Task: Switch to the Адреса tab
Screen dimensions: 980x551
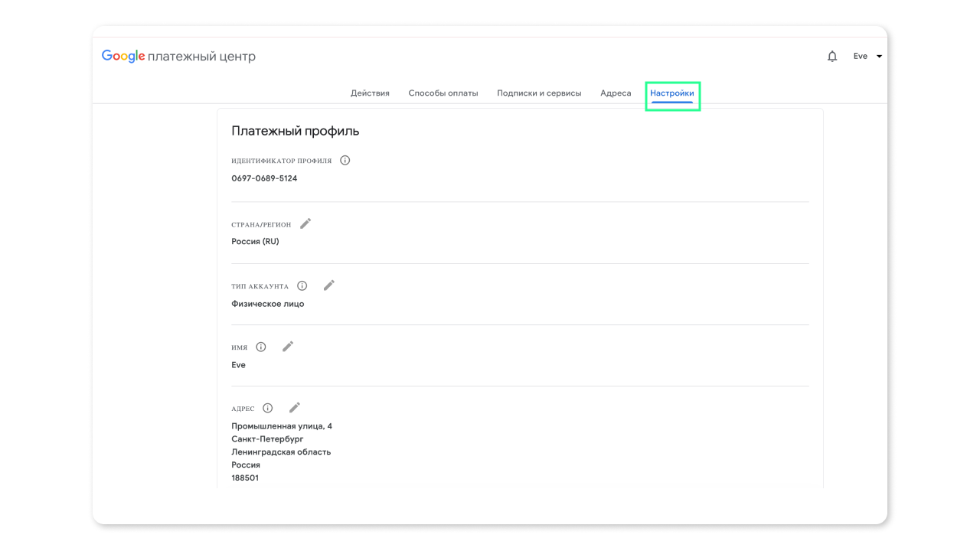Action: coord(616,93)
